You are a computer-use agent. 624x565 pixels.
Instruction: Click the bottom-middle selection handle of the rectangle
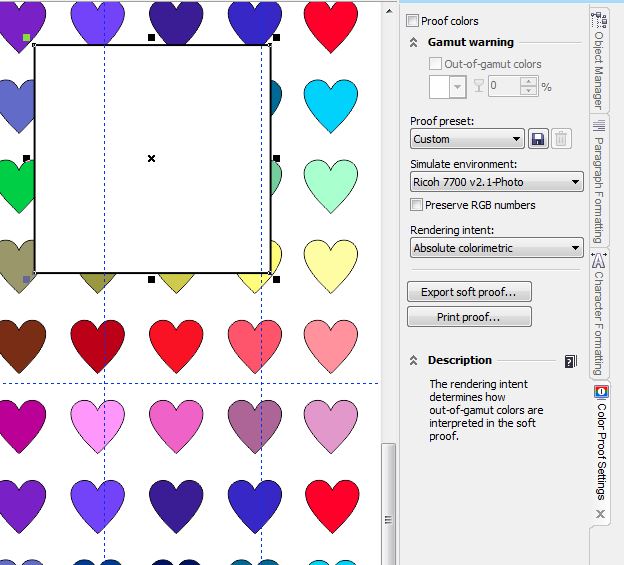(x=151, y=280)
